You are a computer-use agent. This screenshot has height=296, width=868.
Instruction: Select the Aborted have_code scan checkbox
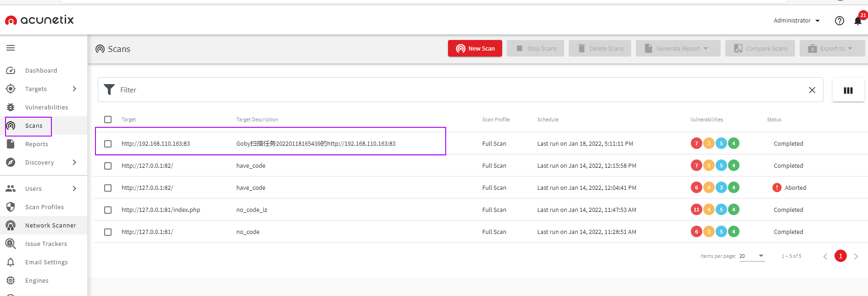click(108, 188)
